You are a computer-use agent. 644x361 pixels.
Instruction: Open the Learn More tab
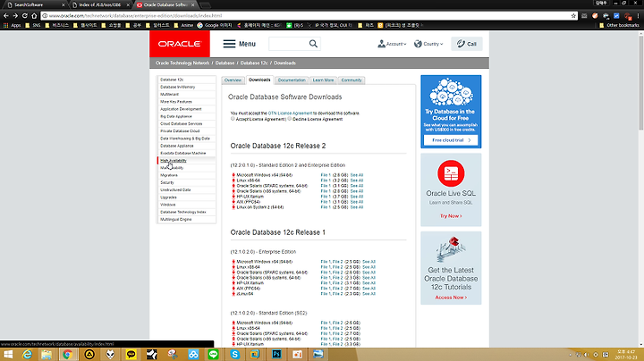coord(323,80)
